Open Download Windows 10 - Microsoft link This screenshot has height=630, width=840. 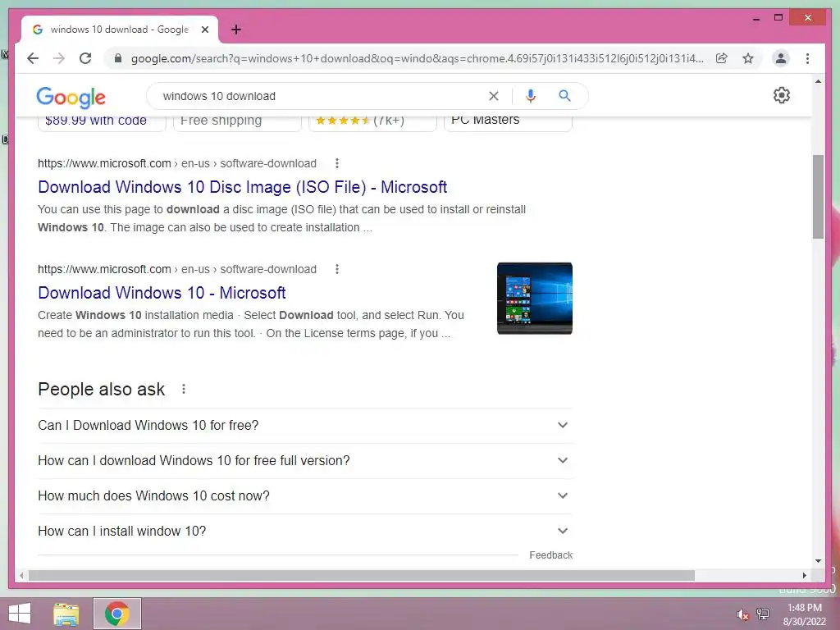click(x=162, y=293)
